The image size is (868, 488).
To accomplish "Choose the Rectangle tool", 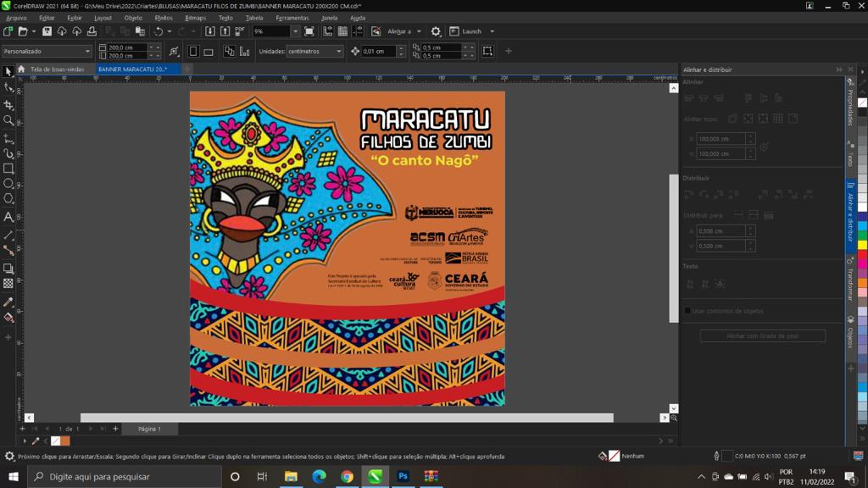I will (8, 169).
